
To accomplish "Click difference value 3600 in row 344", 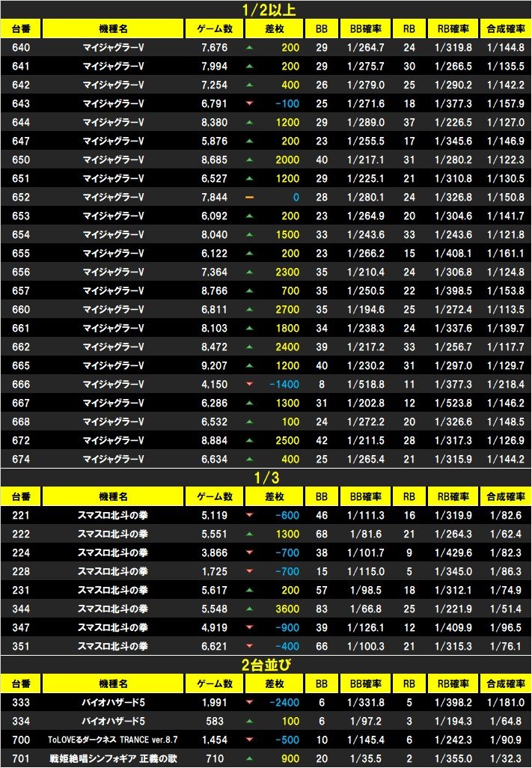I will (287, 609).
